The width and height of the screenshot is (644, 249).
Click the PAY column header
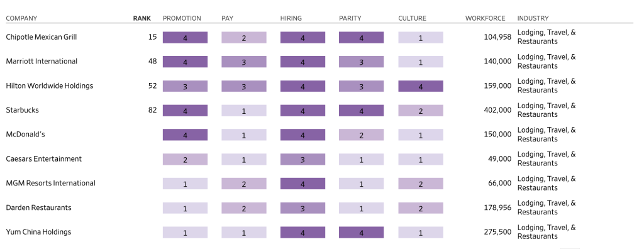pos(227,18)
